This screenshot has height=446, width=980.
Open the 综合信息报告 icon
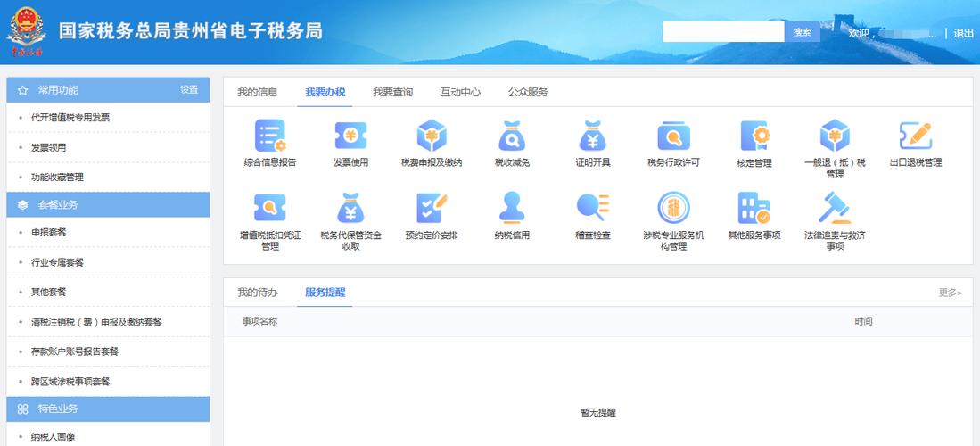click(x=270, y=136)
